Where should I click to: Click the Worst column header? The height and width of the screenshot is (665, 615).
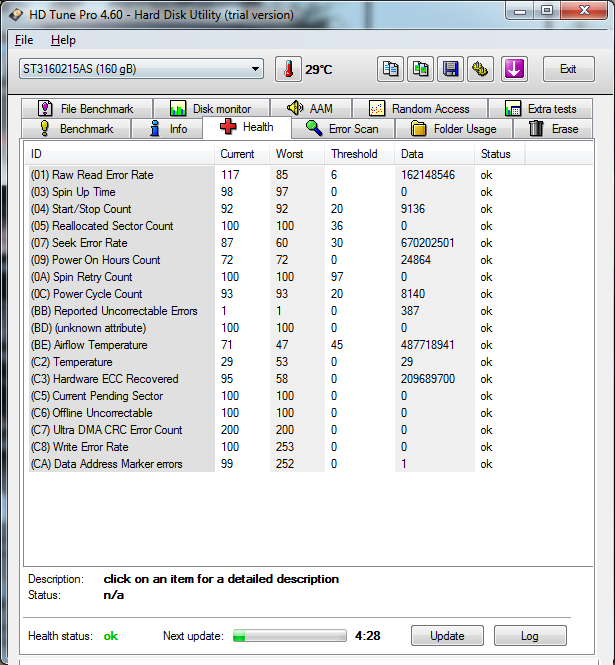[297, 154]
